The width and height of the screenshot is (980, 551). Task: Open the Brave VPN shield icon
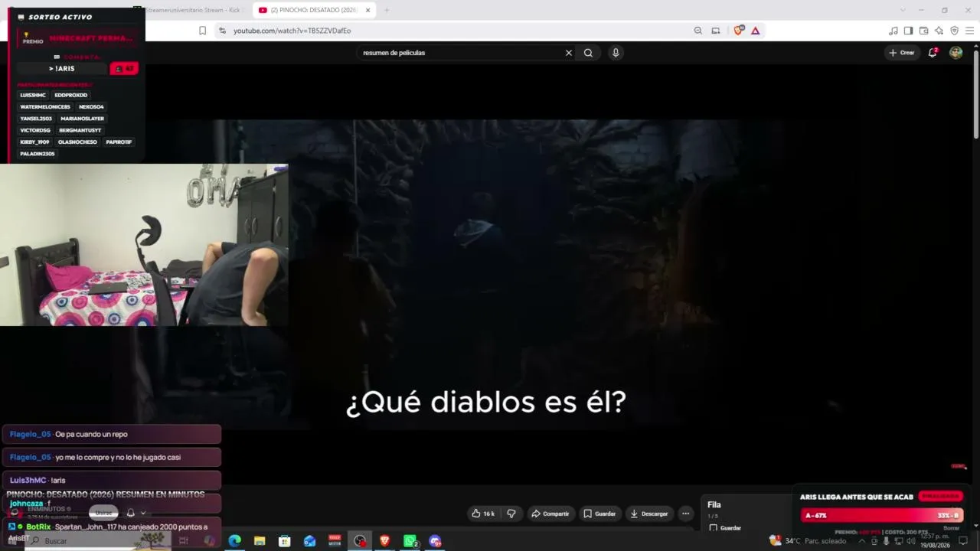click(x=954, y=31)
